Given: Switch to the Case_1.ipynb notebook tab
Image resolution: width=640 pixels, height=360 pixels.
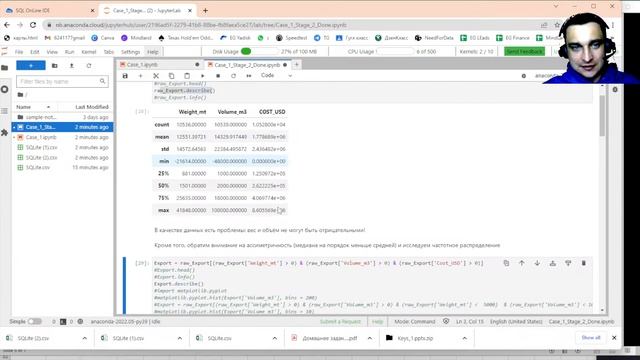Looking at the screenshot, I should (159, 64).
